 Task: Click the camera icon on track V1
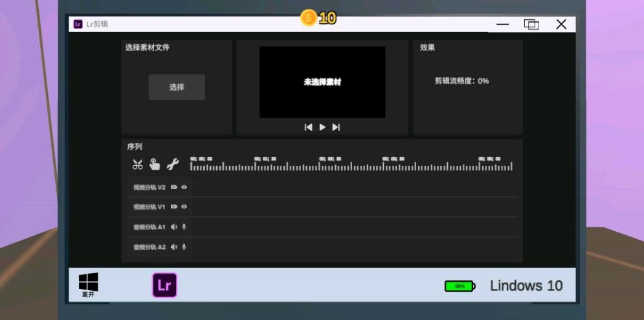pos(174,207)
